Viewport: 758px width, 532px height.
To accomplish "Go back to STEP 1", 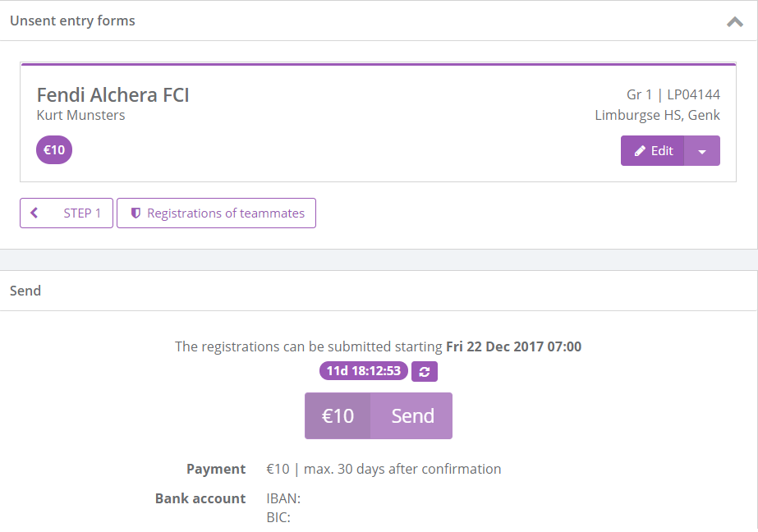I will click(81, 213).
